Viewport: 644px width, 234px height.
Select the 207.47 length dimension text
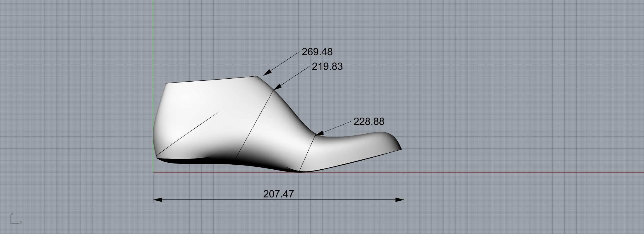(278, 194)
